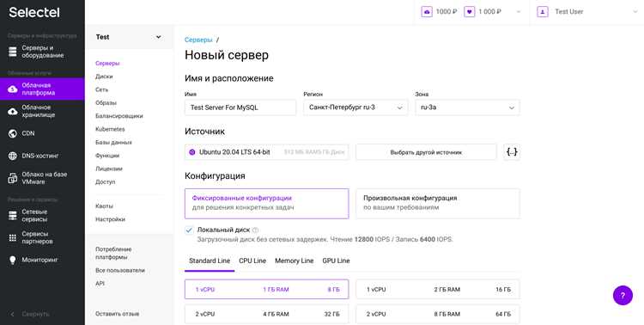Switch to the Standard Line tab
Screen dimensions: 644x325
[x=210, y=261]
